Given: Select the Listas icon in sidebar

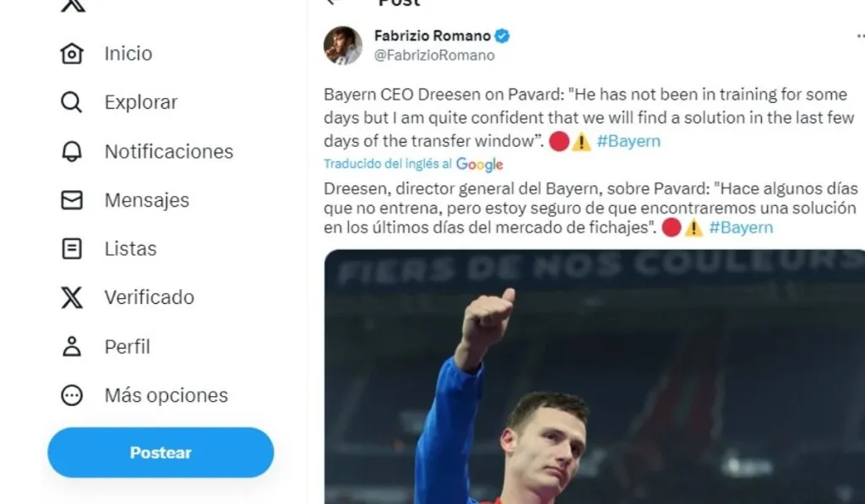Looking at the screenshot, I should pos(73,249).
